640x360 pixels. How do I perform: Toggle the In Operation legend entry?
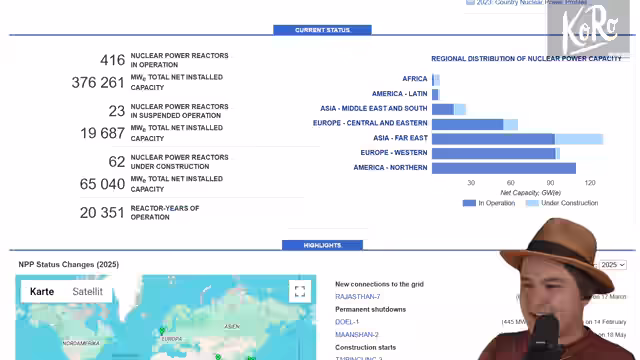[489, 203]
